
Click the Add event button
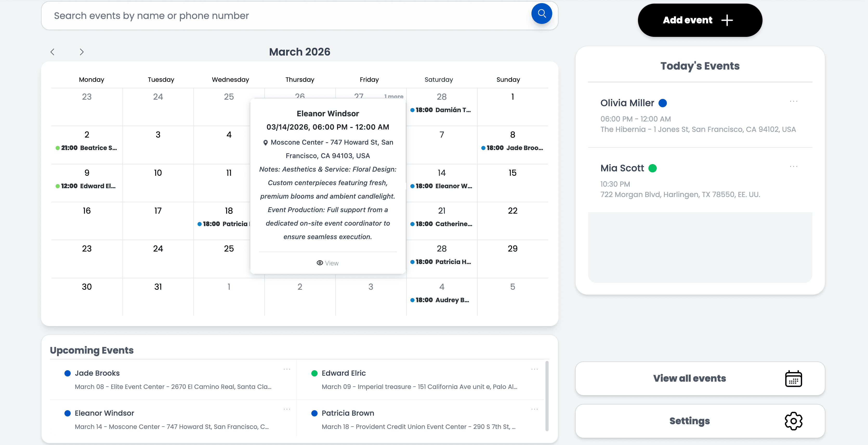[700, 20]
